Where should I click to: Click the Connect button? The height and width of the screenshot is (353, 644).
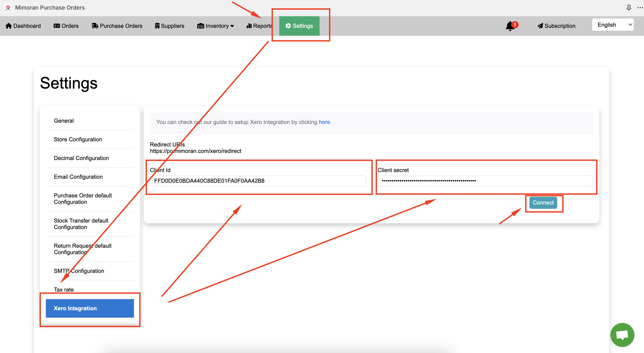click(543, 203)
